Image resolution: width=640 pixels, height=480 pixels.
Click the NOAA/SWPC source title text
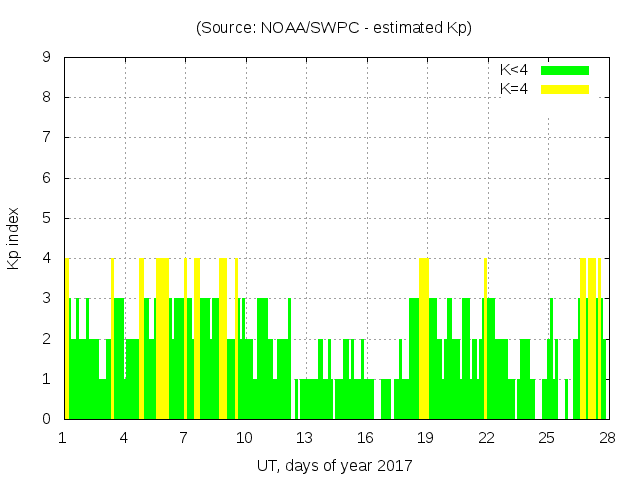pos(334,28)
